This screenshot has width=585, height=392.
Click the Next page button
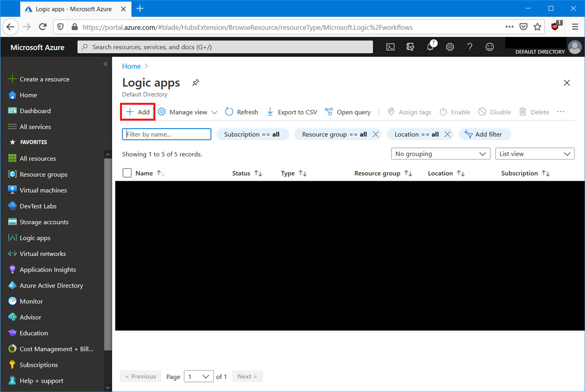click(x=247, y=376)
